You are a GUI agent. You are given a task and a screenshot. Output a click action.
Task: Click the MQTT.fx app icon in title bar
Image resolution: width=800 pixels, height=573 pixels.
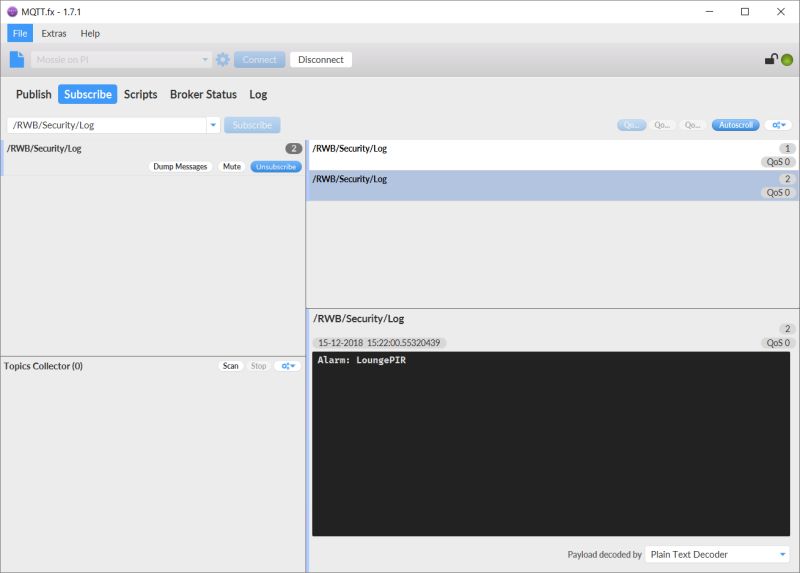(12, 12)
